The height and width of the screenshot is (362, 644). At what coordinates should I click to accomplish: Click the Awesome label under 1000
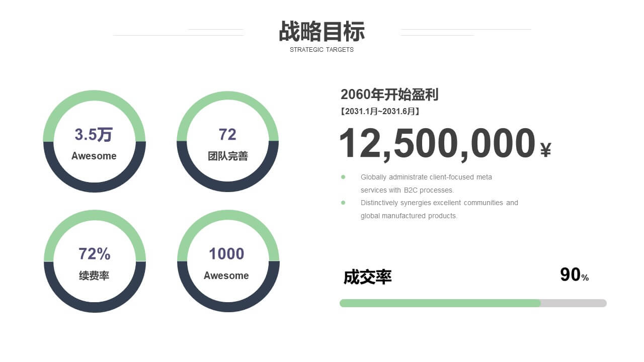pos(226,276)
